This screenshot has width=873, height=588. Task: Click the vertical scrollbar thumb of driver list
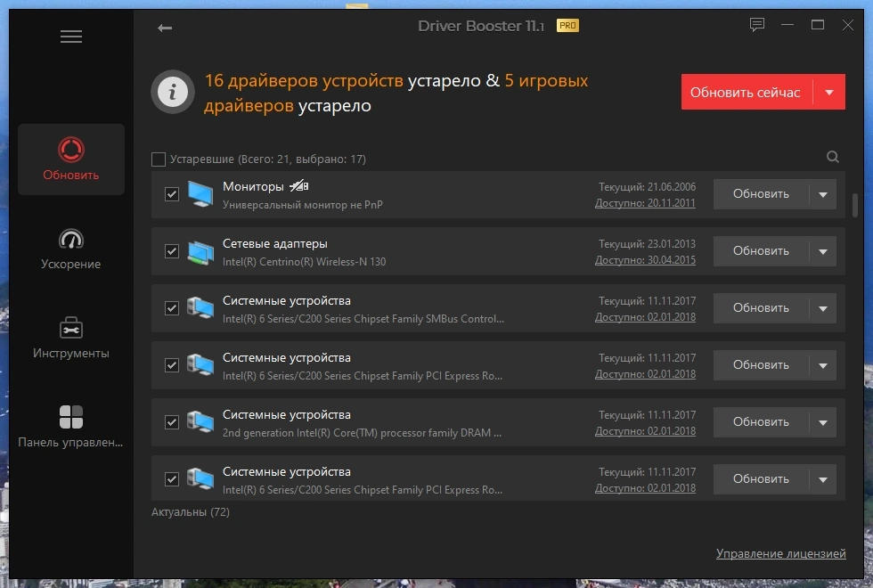point(855,205)
